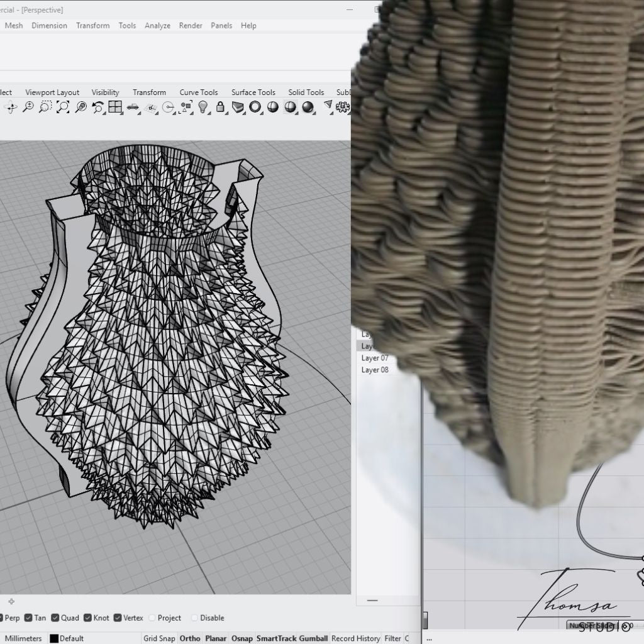Open the Millimeters units dropdown

(x=23, y=638)
